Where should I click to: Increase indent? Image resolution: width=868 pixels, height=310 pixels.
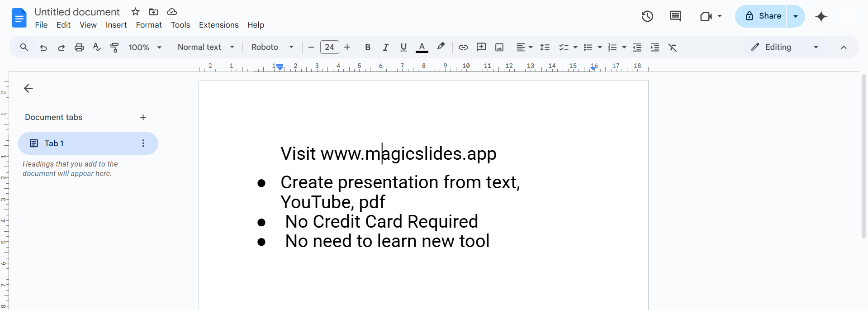655,47
